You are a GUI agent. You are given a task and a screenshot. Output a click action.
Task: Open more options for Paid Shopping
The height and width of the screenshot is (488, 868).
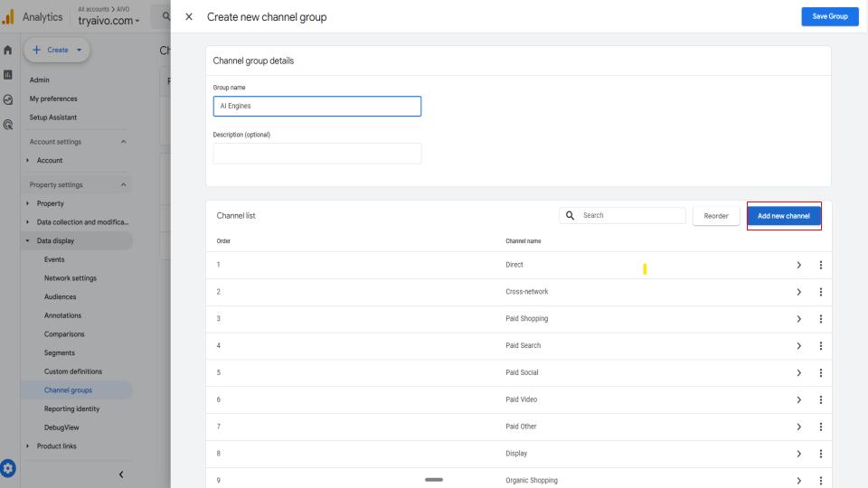point(820,319)
